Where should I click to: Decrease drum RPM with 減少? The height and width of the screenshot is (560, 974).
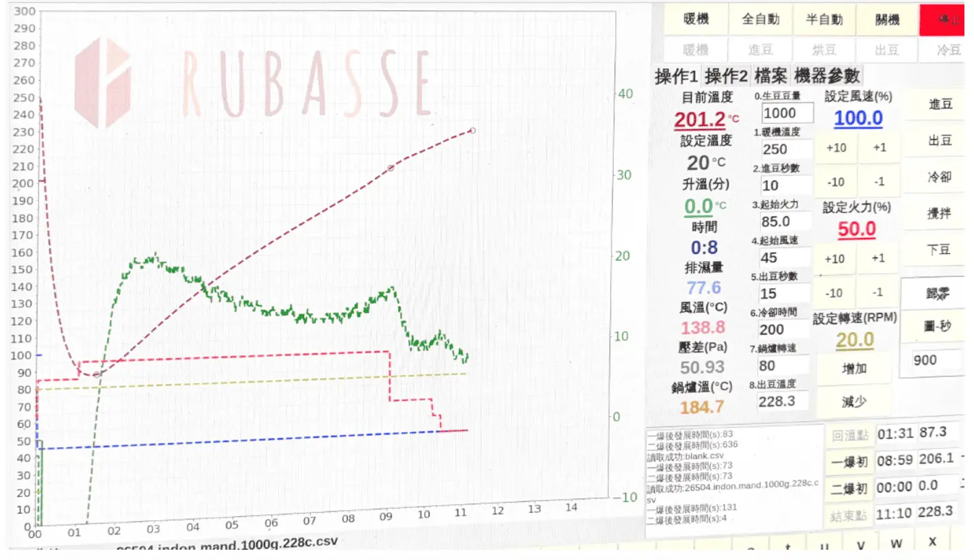tap(854, 402)
